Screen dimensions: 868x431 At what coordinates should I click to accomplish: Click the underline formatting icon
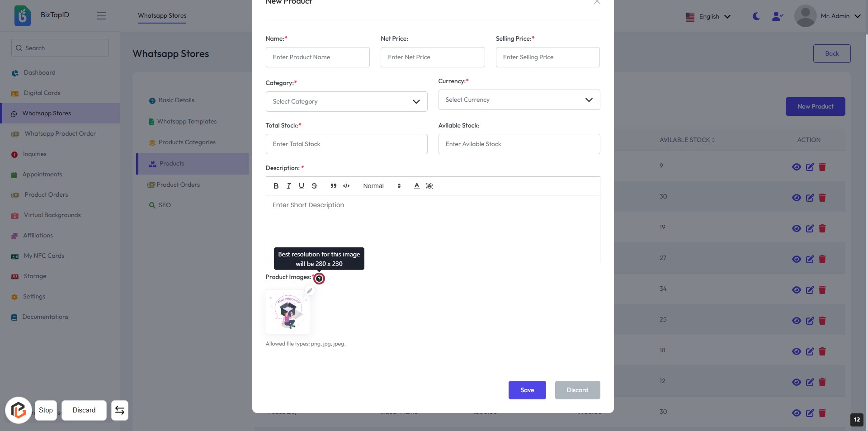302,186
